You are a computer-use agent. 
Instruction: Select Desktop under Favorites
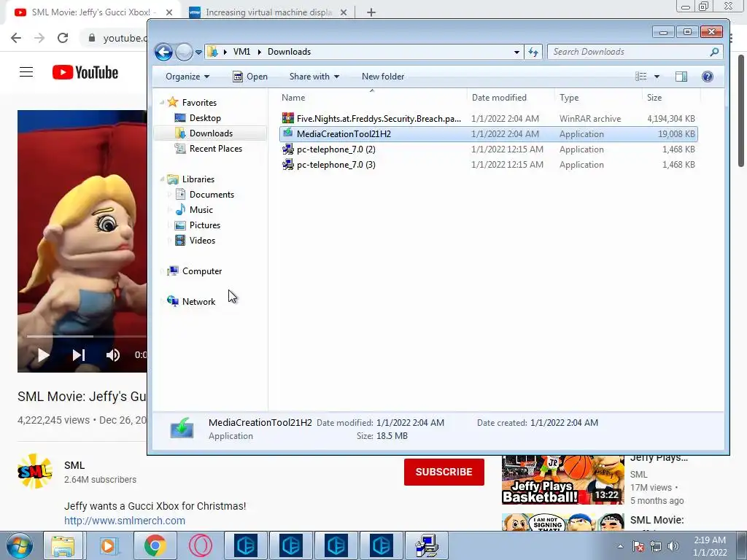[205, 117]
